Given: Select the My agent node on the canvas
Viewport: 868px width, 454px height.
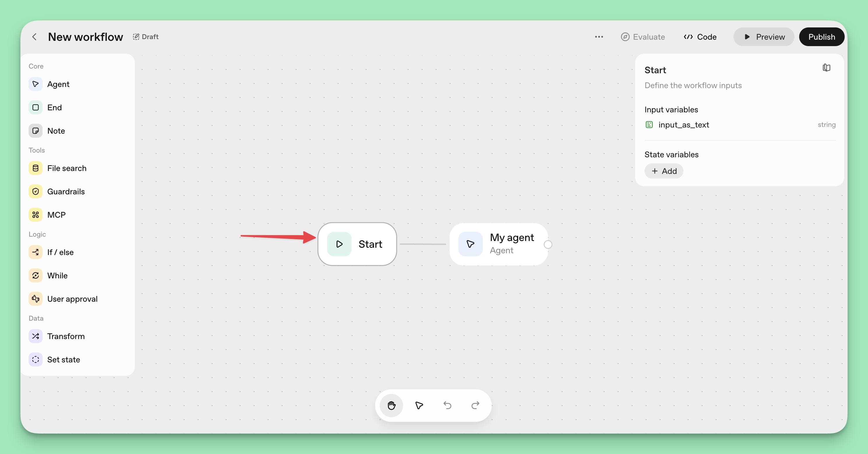Looking at the screenshot, I should 499,243.
